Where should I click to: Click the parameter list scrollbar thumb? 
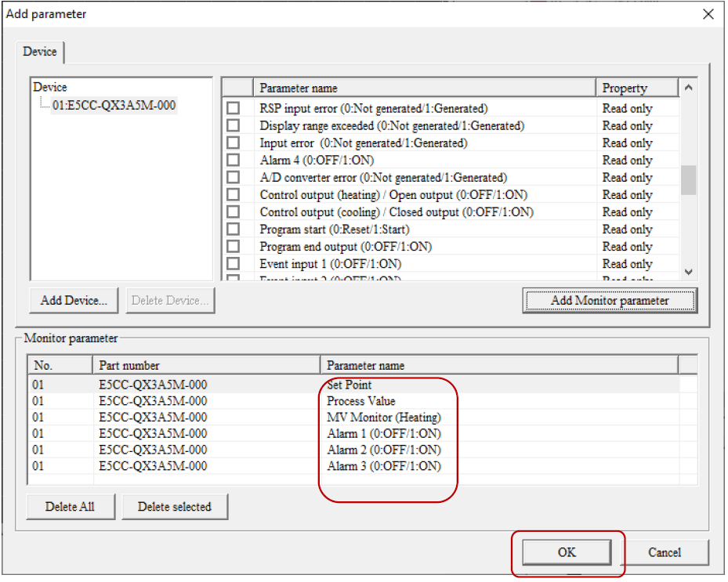[689, 180]
